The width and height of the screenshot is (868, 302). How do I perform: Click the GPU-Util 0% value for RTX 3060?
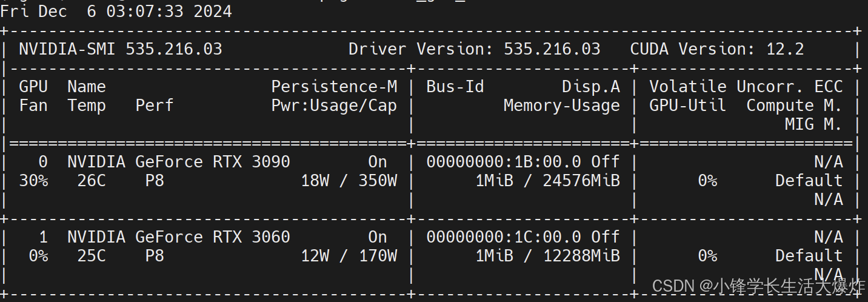click(707, 256)
